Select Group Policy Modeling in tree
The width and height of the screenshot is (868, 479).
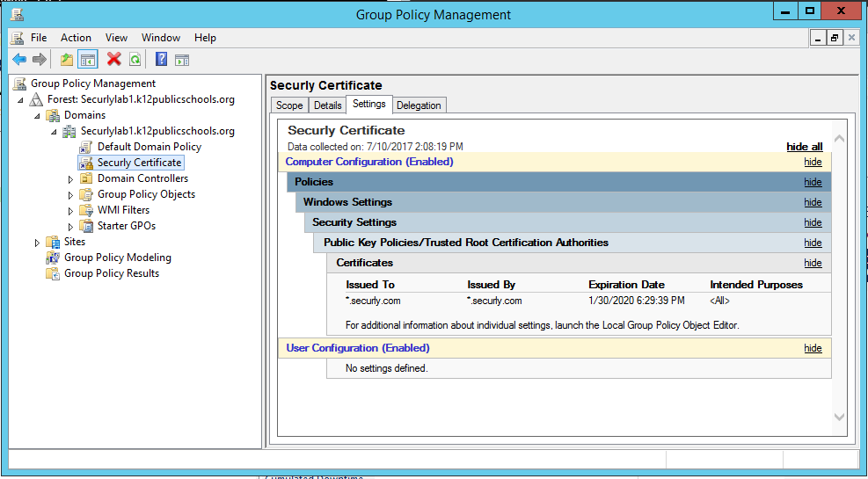[117, 258]
